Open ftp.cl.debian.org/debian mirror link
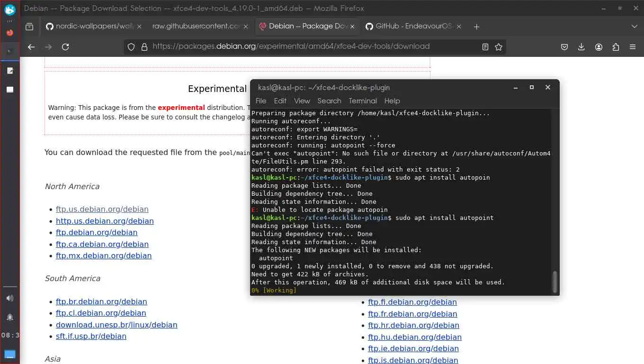The image size is (644, 364). 101,313
